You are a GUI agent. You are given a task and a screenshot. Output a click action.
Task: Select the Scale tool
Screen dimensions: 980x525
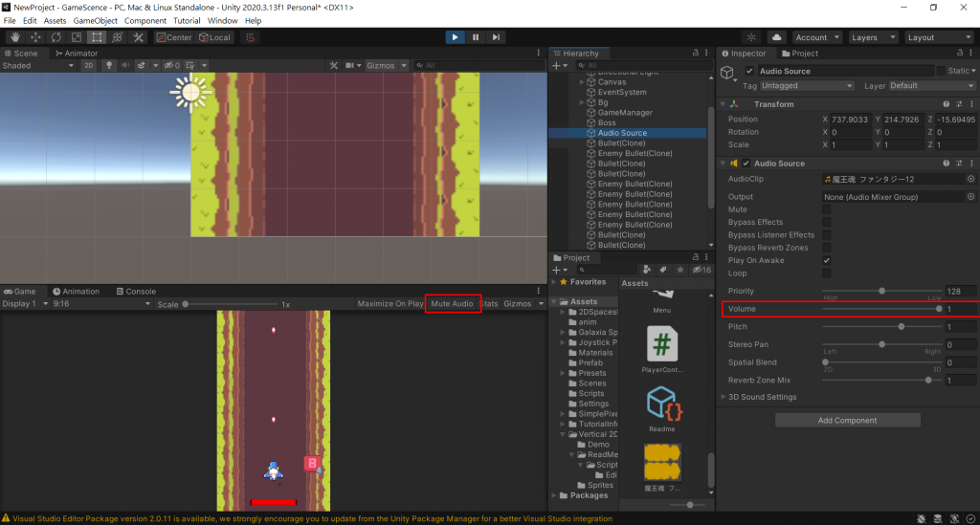tap(77, 37)
